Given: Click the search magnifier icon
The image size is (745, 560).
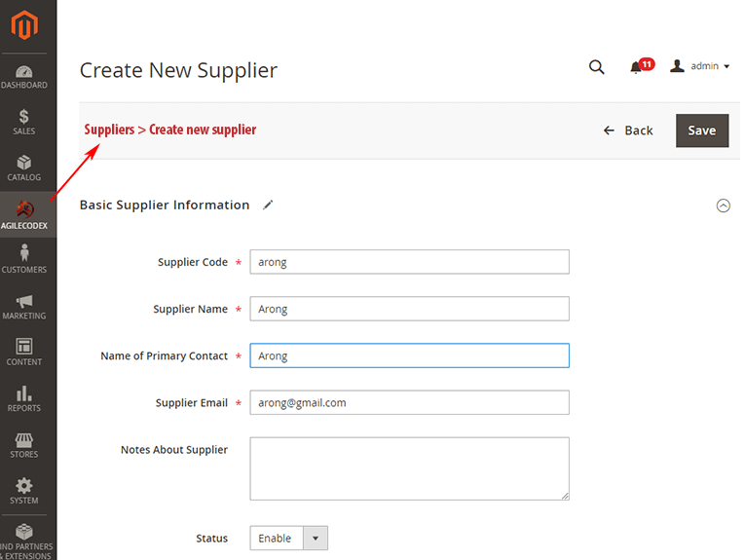Looking at the screenshot, I should coord(597,67).
